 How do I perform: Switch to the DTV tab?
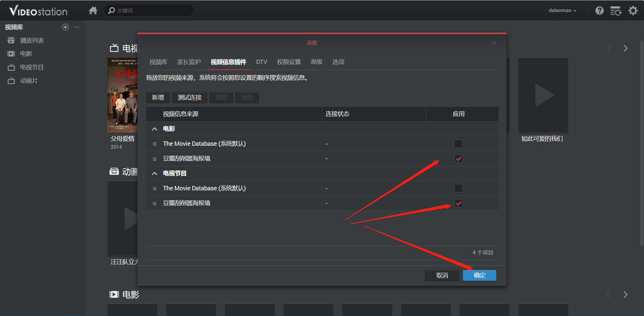[262, 62]
